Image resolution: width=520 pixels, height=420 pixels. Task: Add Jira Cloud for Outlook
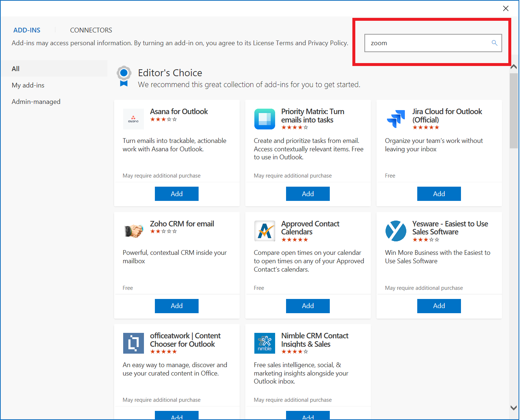coord(439,194)
